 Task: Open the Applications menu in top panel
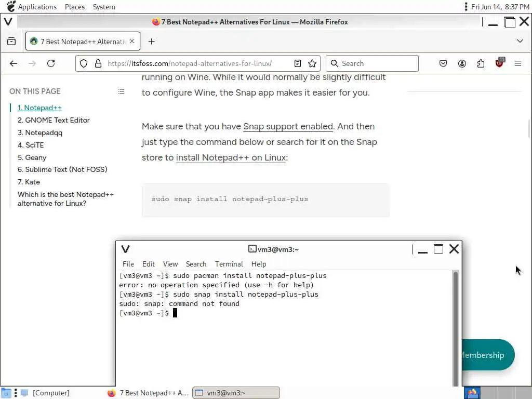tap(37, 7)
